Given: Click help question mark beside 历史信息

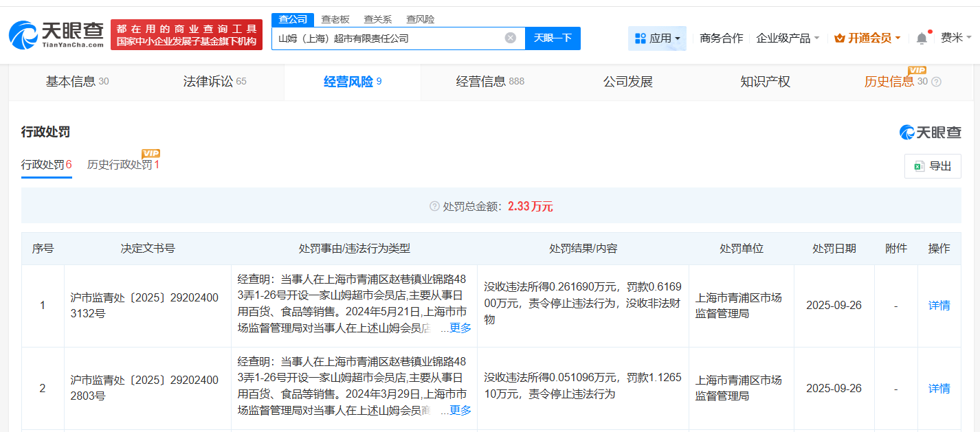Looking at the screenshot, I should coord(936,82).
